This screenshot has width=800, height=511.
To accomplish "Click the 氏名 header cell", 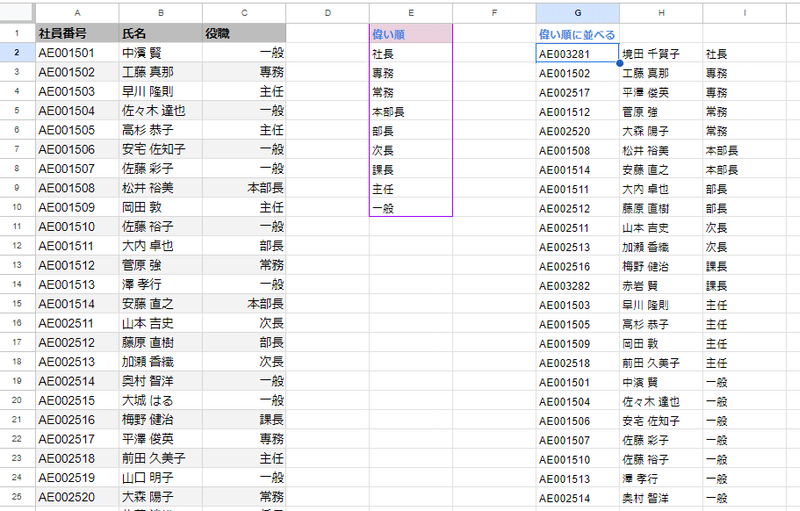I will pos(161,33).
